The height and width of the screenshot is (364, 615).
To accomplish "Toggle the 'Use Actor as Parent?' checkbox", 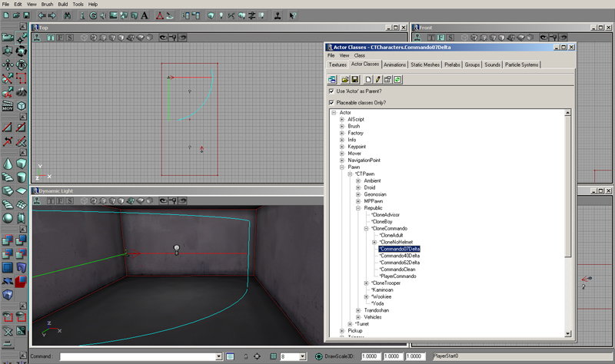I will coord(331,91).
